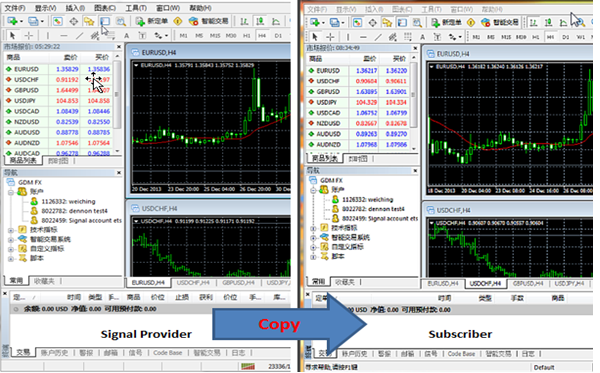
Task: Click the 新定单 New Order icon in Signal Provider window
Action: [152, 21]
